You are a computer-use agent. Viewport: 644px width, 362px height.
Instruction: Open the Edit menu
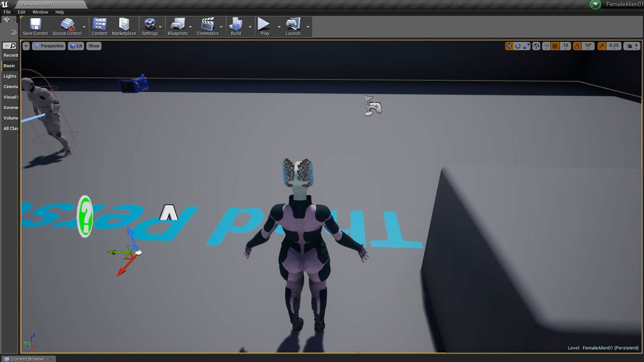click(21, 12)
